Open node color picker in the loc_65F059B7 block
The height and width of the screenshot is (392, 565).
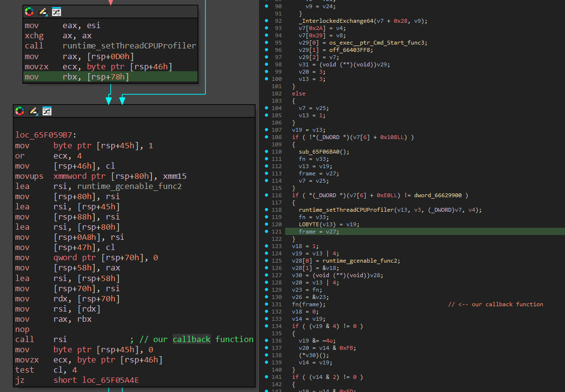click(x=20, y=111)
